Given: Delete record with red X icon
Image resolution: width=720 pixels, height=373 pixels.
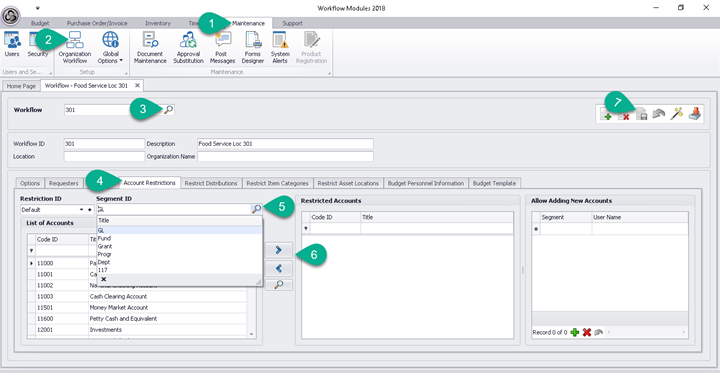Looking at the screenshot, I should [586, 332].
